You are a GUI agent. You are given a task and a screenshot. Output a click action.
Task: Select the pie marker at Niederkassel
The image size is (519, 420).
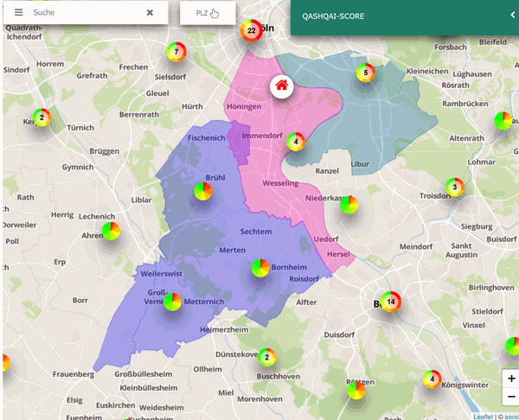point(349,205)
